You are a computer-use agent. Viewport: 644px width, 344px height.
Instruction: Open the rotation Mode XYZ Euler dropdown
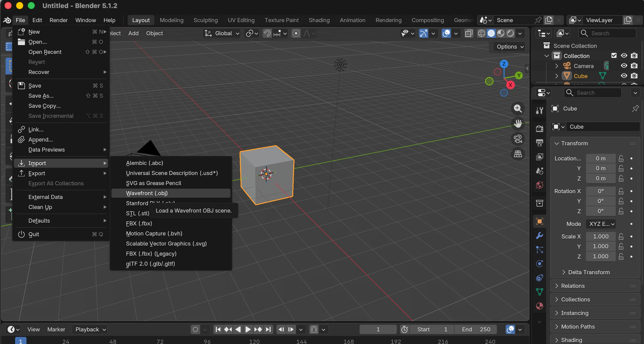click(x=601, y=224)
